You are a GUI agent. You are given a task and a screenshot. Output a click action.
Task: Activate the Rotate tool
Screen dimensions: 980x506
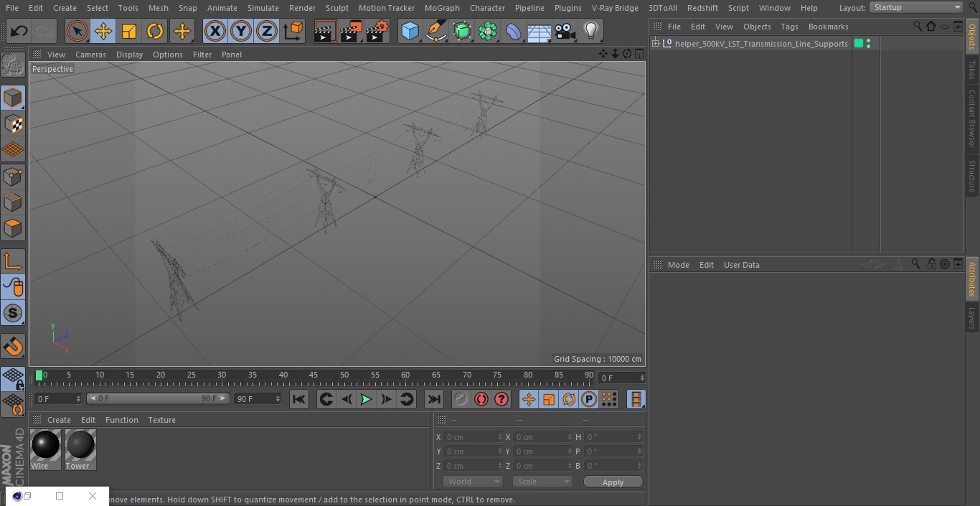click(155, 32)
